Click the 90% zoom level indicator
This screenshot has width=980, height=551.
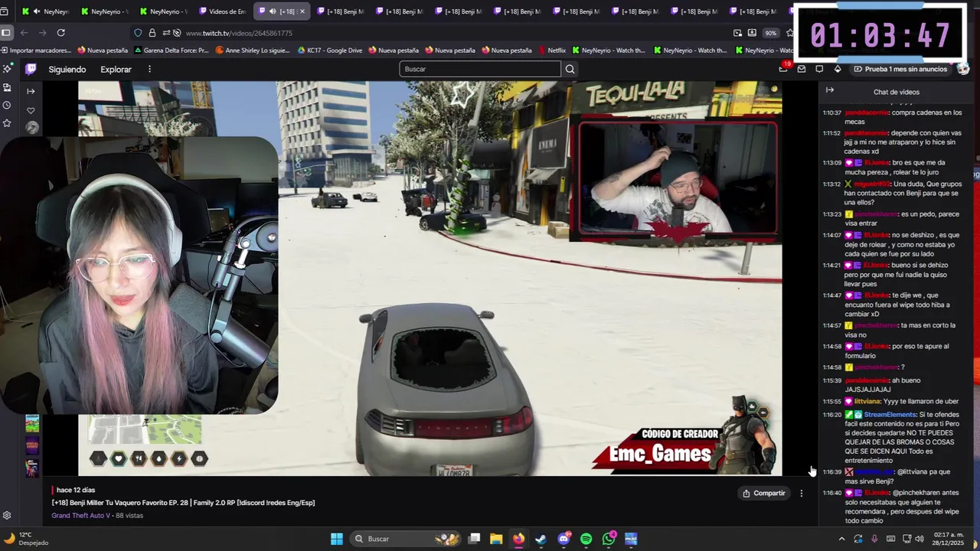coord(770,33)
